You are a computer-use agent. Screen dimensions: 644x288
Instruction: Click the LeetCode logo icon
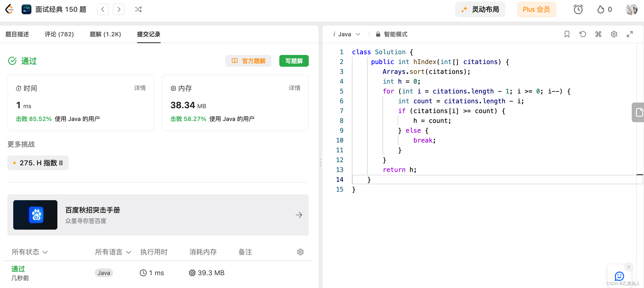(10, 9)
